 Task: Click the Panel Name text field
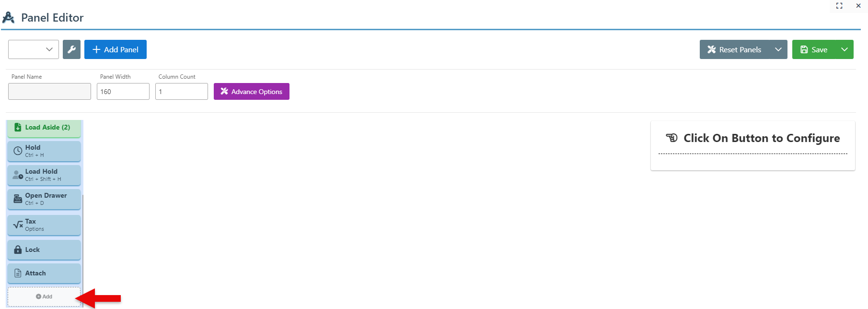click(50, 92)
